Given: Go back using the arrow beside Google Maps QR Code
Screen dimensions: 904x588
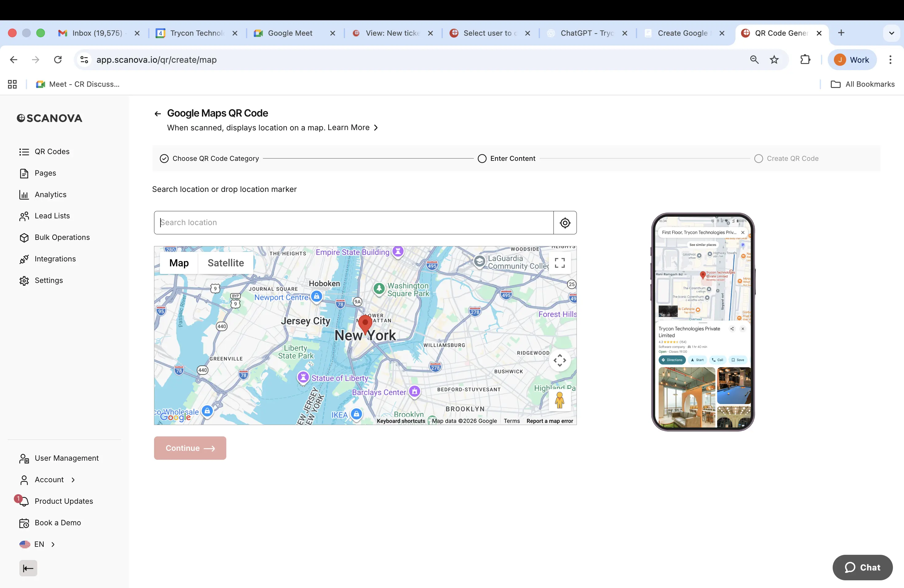Looking at the screenshot, I should click(x=158, y=113).
